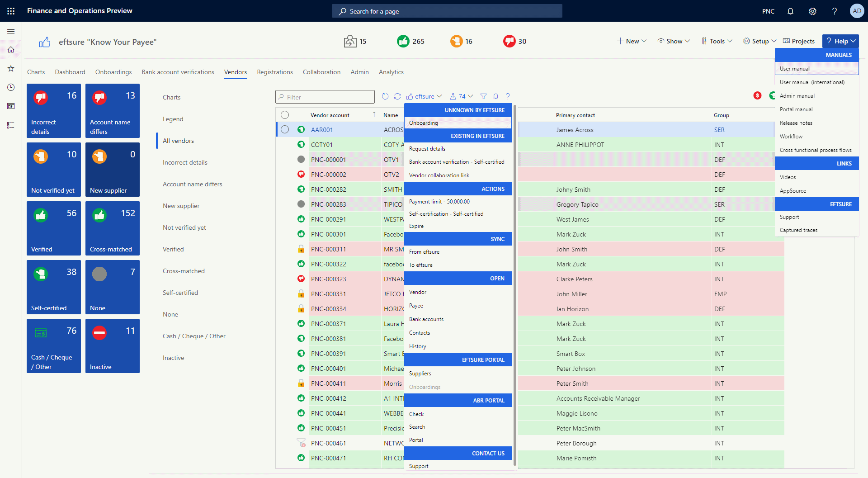
Task: Click the Incorrect details tile
Action: (x=54, y=111)
